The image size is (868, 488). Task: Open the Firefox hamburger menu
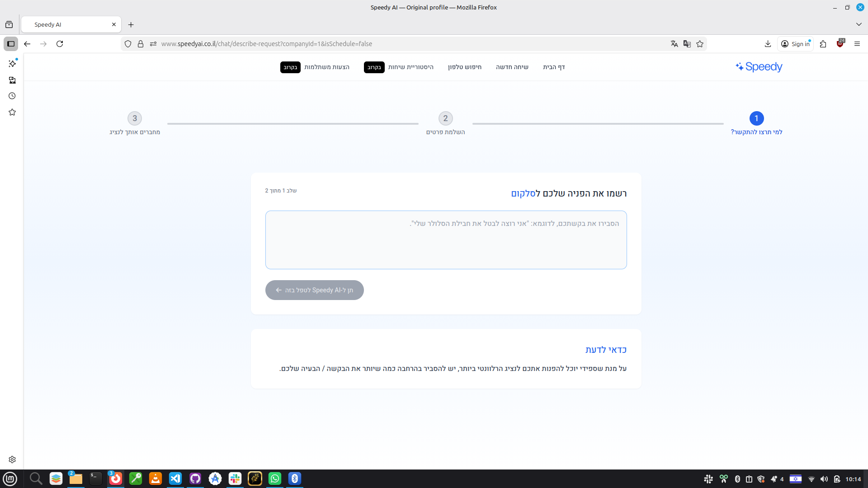[857, 44]
